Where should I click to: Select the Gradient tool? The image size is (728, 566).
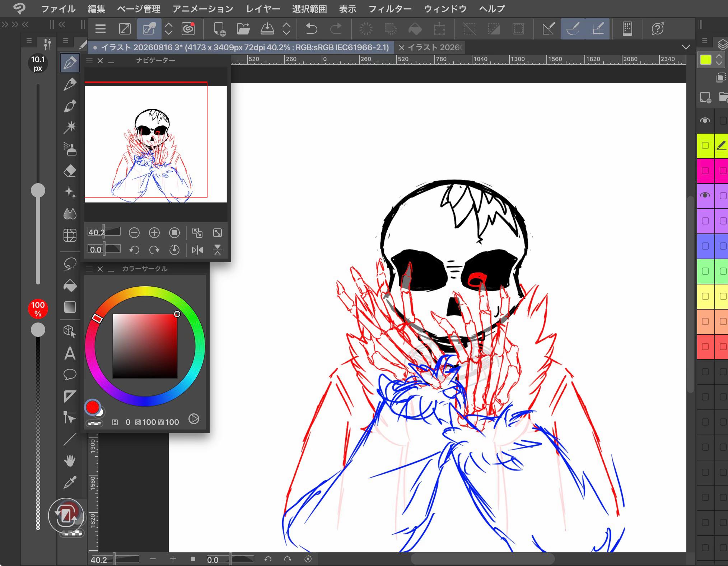pos(70,307)
